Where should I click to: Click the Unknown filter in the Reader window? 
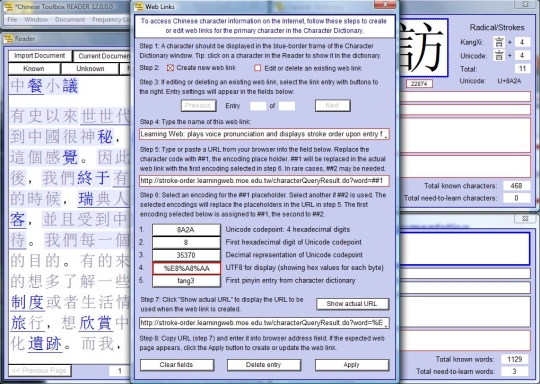pos(90,69)
